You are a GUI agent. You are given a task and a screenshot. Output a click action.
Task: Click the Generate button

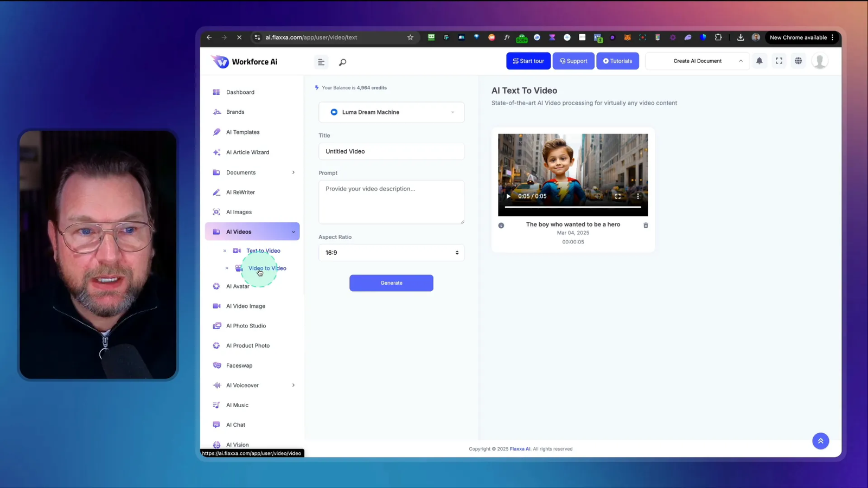coord(391,283)
